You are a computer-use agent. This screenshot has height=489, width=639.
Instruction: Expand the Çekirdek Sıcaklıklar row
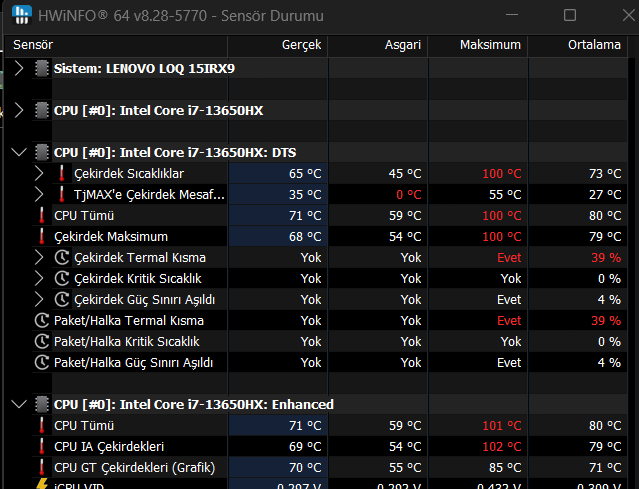pyautogui.click(x=39, y=174)
